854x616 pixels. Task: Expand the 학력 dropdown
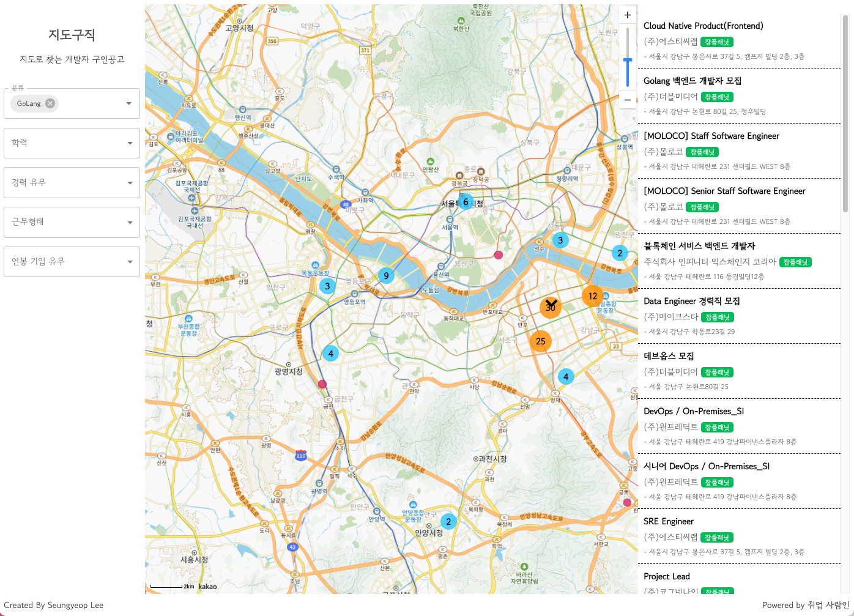(x=72, y=143)
